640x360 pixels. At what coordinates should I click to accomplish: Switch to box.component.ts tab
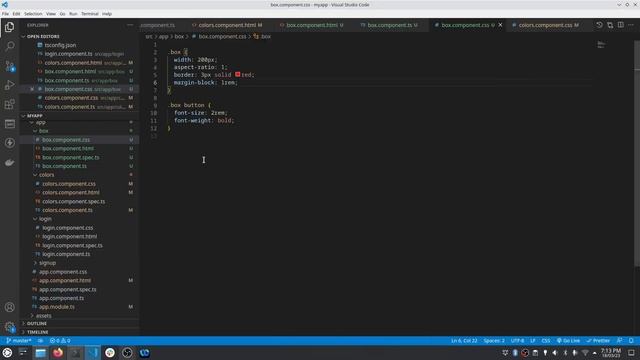coord(389,25)
